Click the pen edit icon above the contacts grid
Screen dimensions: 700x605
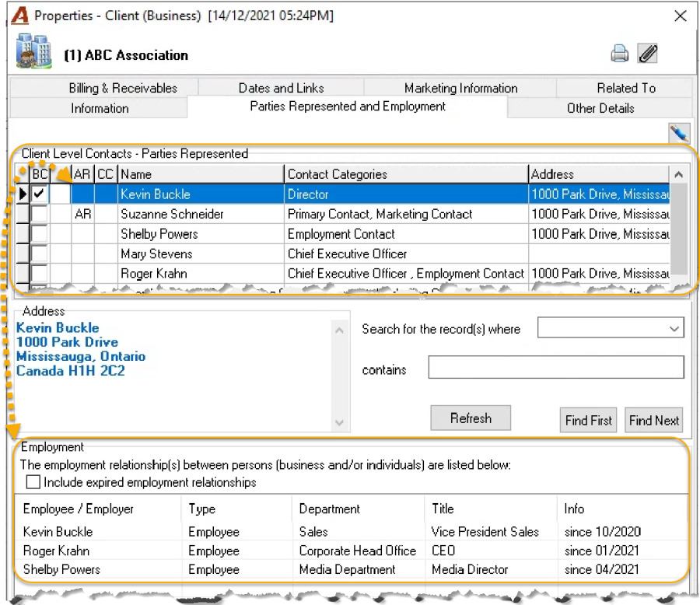(x=680, y=133)
